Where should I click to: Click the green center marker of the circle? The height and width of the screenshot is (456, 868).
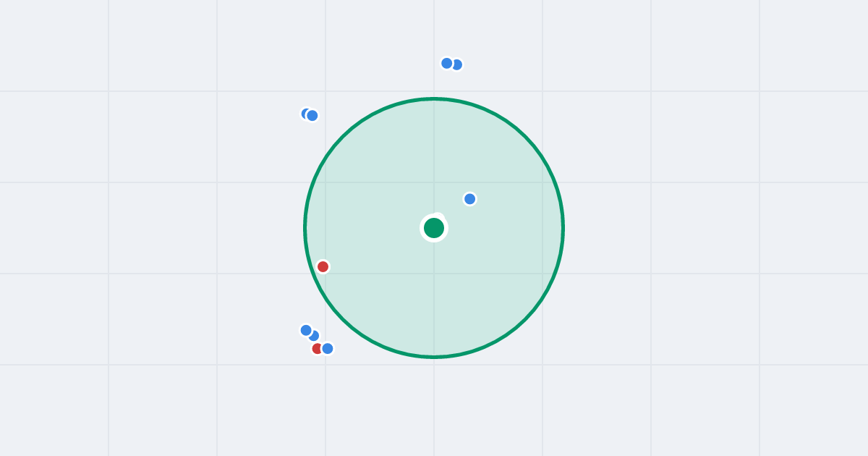(434, 228)
